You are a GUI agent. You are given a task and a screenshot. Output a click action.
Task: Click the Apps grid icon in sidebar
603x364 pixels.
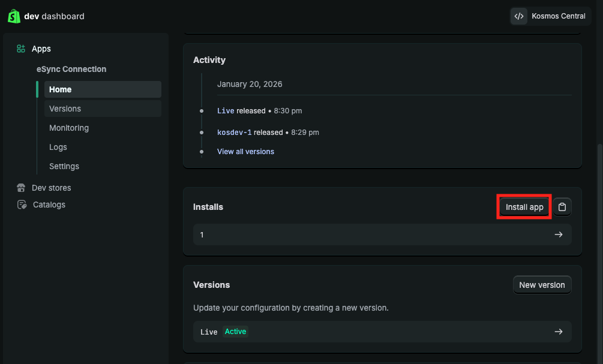tap(21, 49)
